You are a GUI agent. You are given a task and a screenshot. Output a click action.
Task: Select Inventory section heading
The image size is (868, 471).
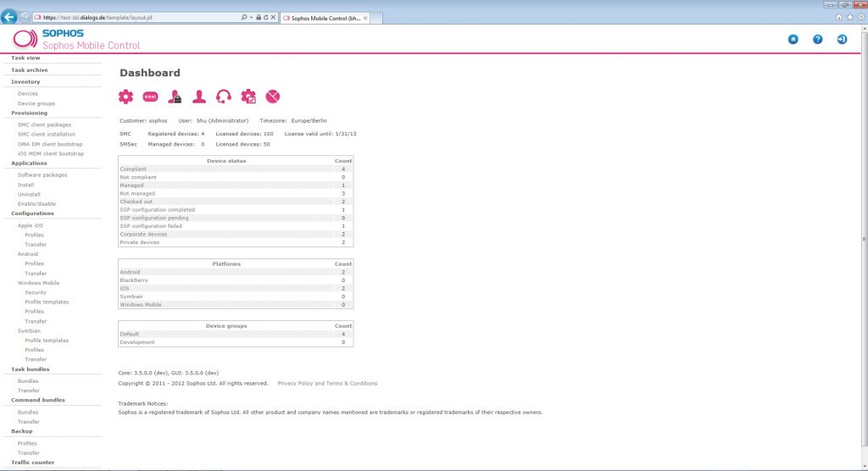25,81
